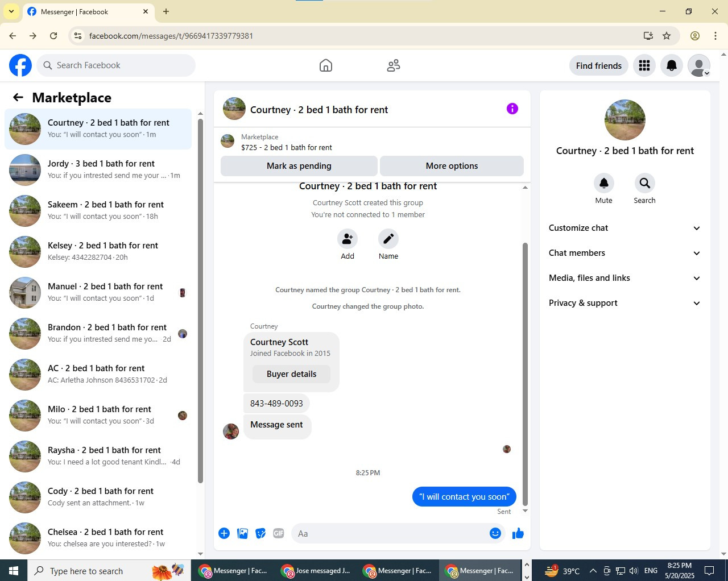
Task: Open the nine-dot menu grid icon
Action: 644,65
